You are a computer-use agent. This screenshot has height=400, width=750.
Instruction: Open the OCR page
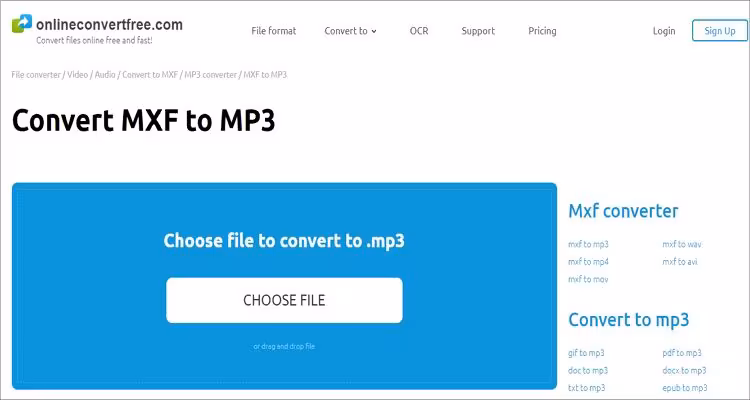point(419,31)
